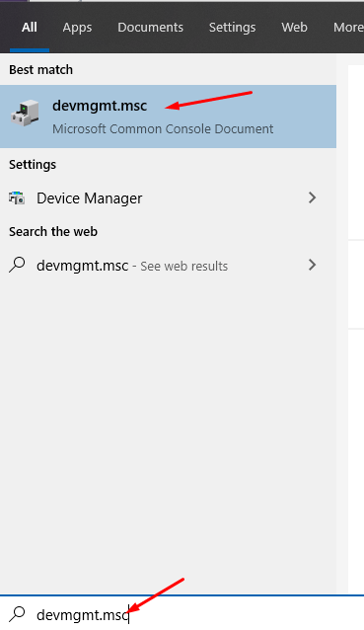Switch to the All tab
This screenshot has width=364, height=630.
click(30, 28)
